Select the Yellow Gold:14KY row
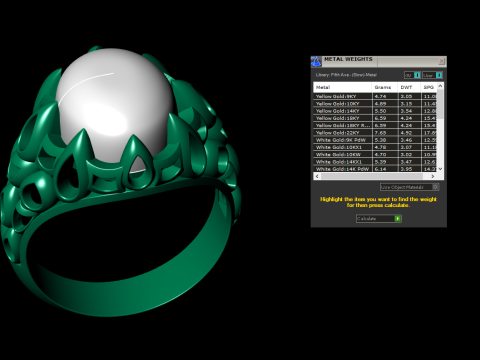 (375, 111)
